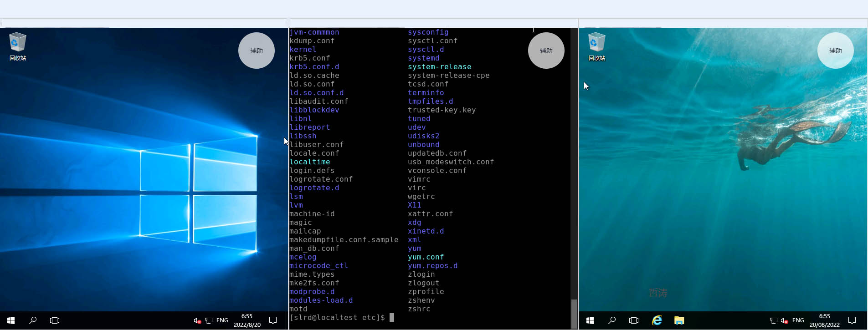Open File Explorer on right taskbar
Screen dimensions: 868x330
click(x=679, y=320)
